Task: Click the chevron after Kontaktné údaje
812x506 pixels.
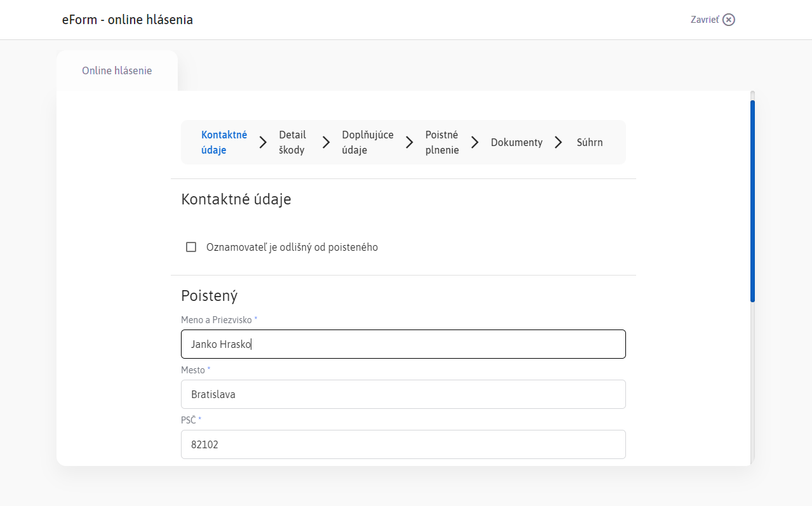Action: [x=263, y=142]
